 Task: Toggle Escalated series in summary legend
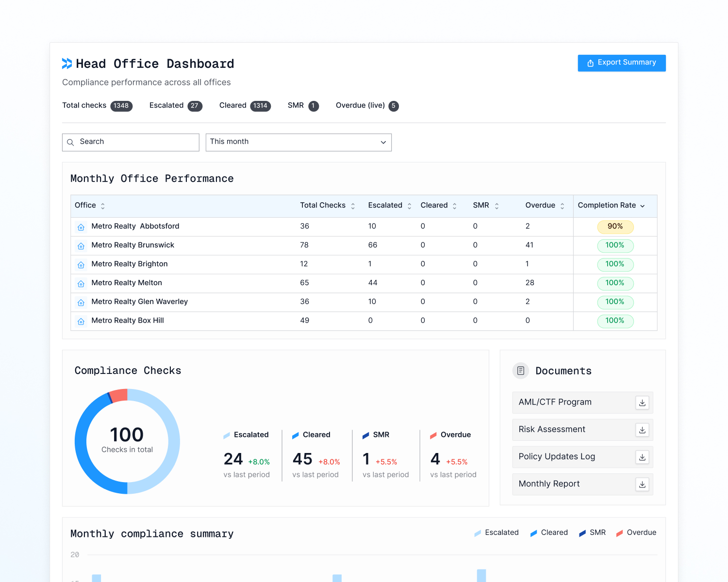(x=496, y=533)
